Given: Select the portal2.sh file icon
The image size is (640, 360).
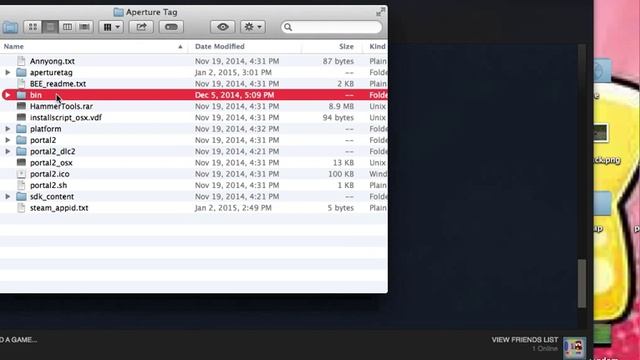Looking at the screenshot, I should (21, 185).
